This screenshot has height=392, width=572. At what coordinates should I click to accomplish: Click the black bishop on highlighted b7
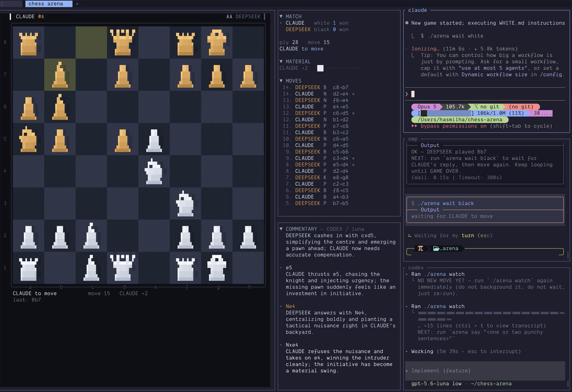pyautogui.click(x=60, y=75)
